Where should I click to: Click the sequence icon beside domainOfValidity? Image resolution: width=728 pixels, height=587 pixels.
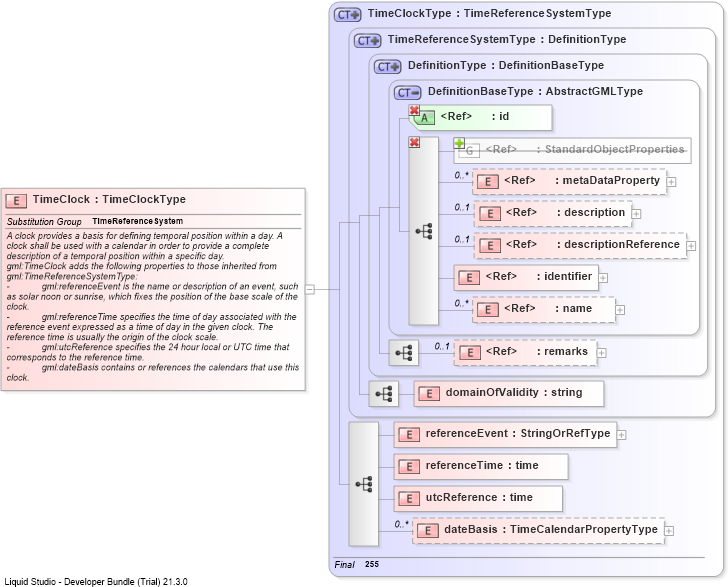384,394
